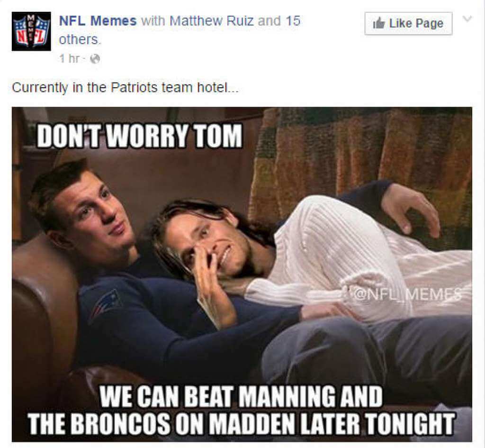Open the post options chevron menu
Viewport: 485px width, 448px height.
(x=467, y=18)
